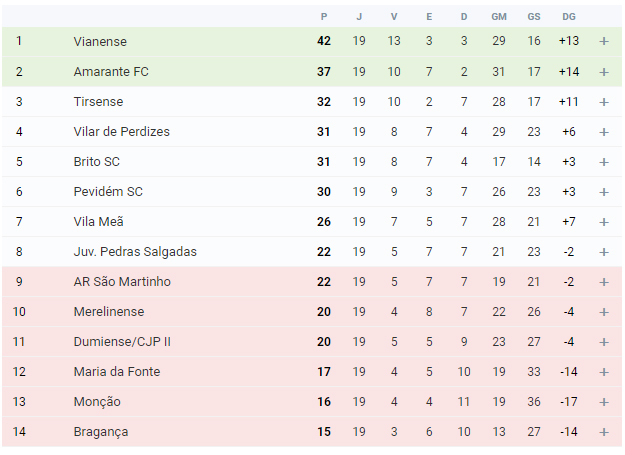Expand Juv. Pedras Salgadas row
This screenshot has height=455, width=625.
603,252
